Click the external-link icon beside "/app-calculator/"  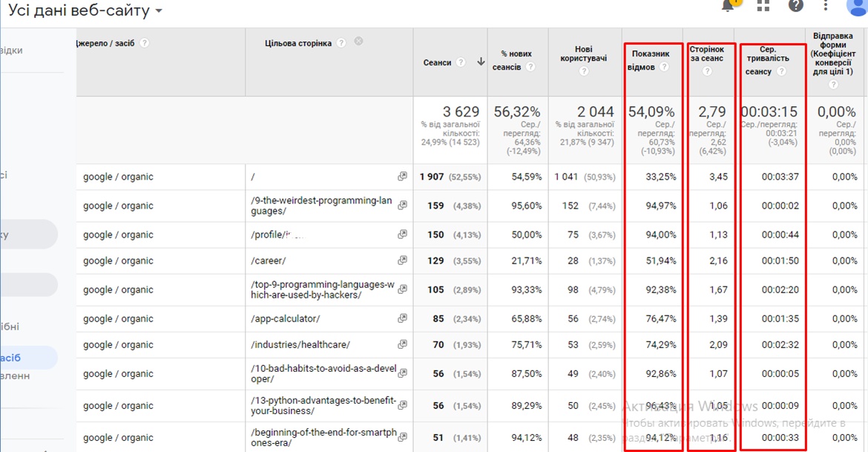tap(401, 318)
